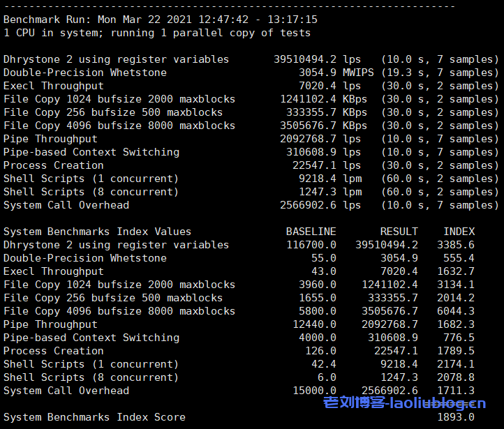Viewport: 504px width, 429px height.
Task: Click the Shell Scripts (8 concurrent) index 2078.8
Action: click(x=456, y=377)
